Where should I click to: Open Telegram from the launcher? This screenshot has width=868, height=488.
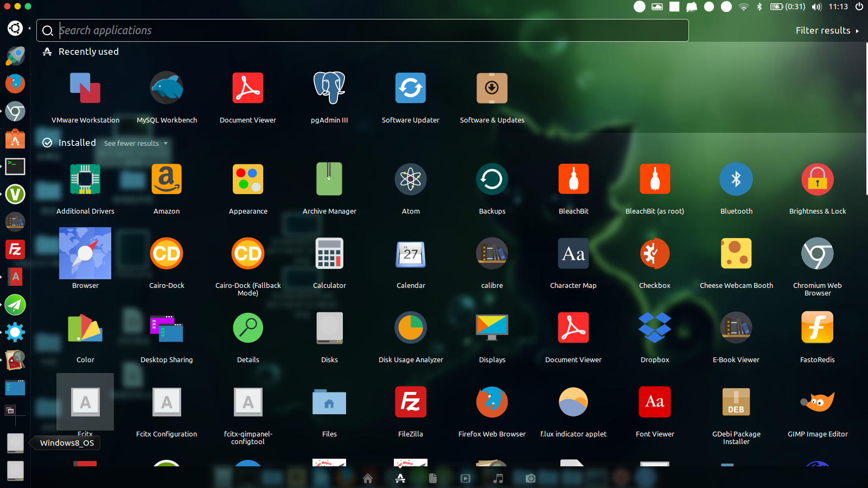pyautogui.click(x=15, y=305)
